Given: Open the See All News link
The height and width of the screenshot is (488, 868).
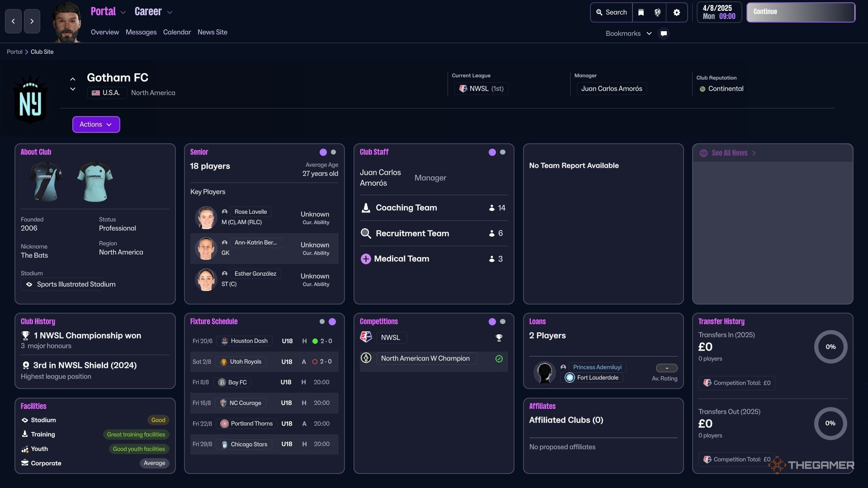Looking at the screenshot, I should click(x=729, y=153).
